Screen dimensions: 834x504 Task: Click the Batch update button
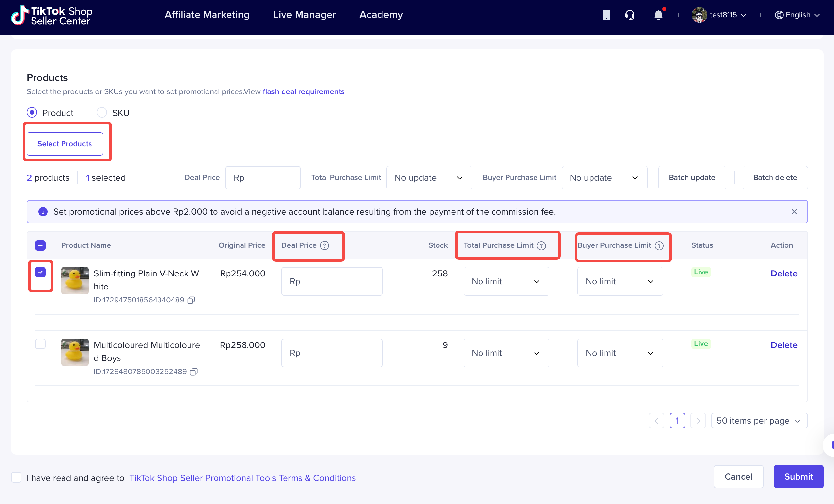(x=691, y=178)
